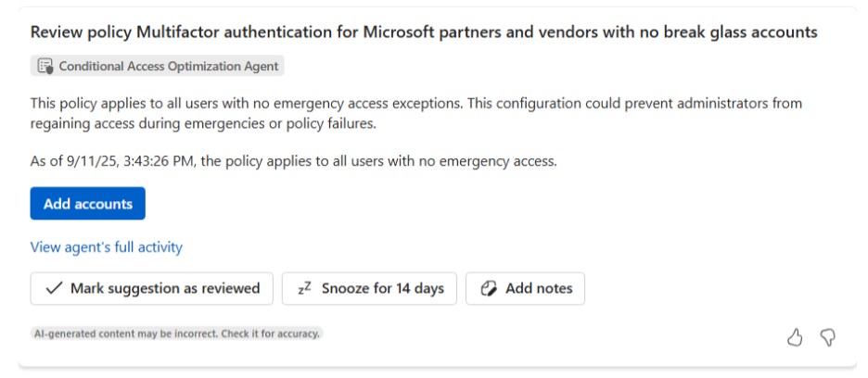Click the 3:43:26 PM time text

[167, 161]
